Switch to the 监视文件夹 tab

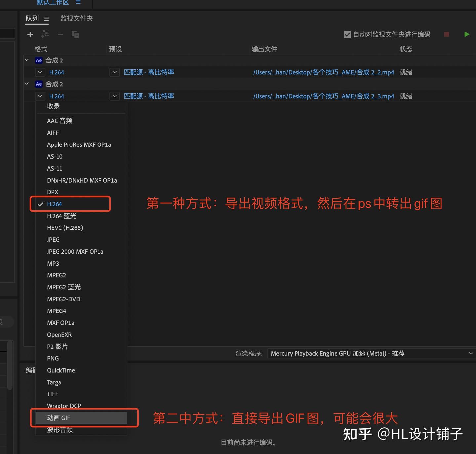coord(76,18)
